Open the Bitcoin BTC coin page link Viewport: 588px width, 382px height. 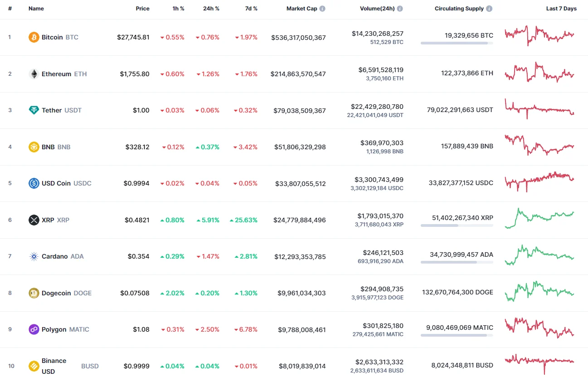click(52, 37)
